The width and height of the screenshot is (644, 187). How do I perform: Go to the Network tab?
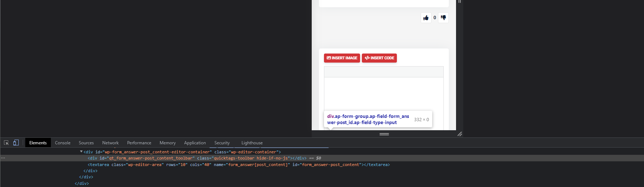110,143
